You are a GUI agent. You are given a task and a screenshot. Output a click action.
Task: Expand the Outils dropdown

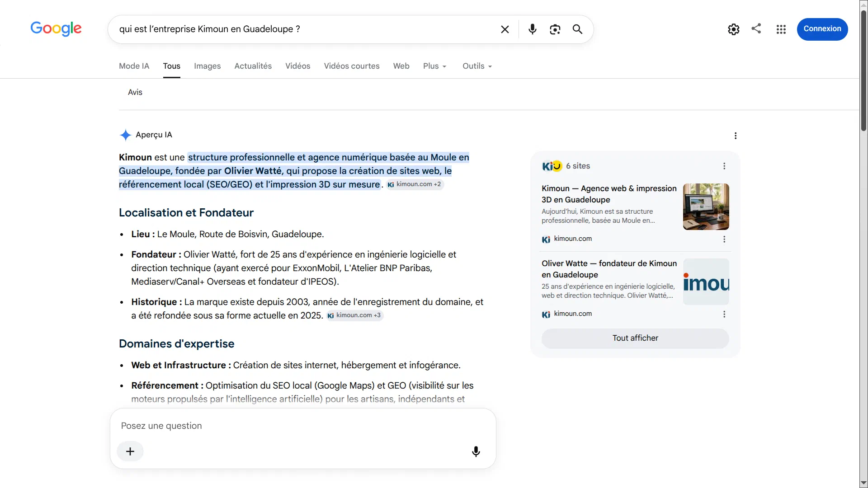477,66
